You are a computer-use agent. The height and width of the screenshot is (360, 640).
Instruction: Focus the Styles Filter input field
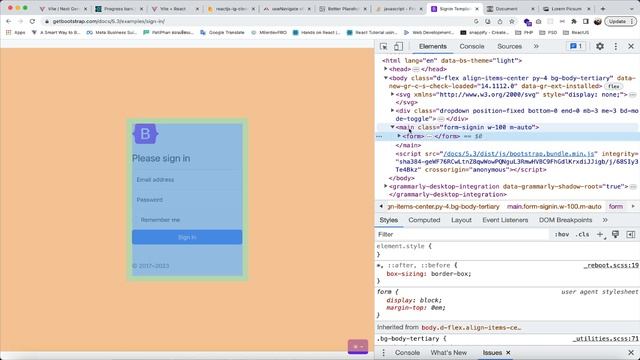click(x=462, y=234)
